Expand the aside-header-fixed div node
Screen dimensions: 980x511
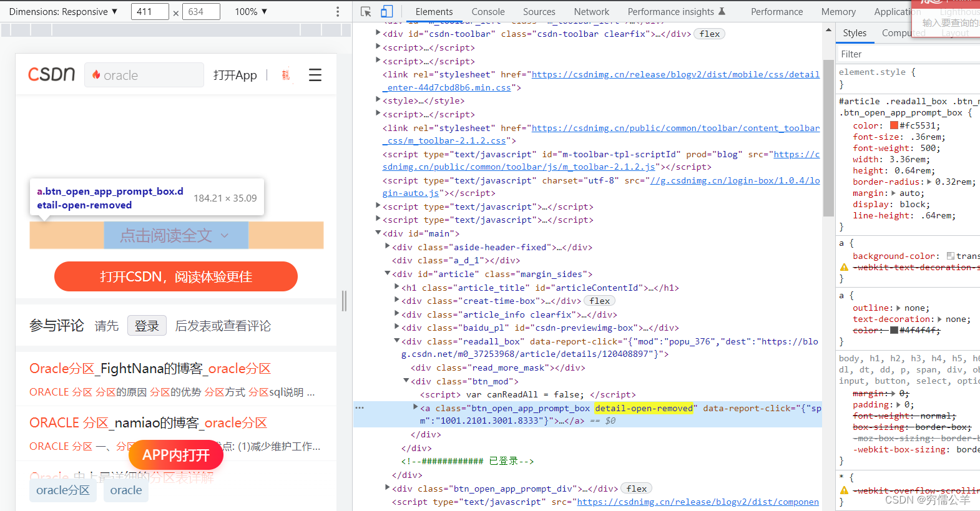click(x=387, y=246)
